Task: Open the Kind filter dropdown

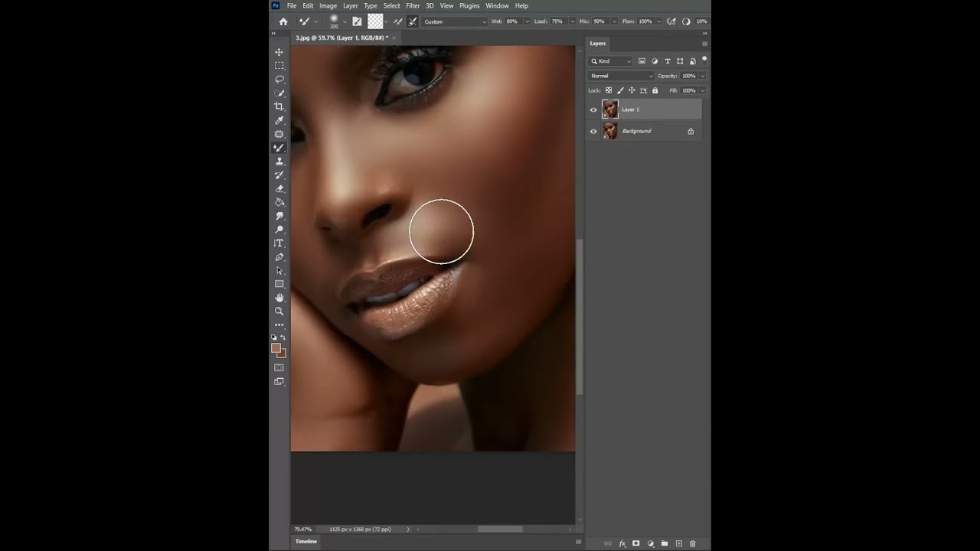Action: (611, 61)
